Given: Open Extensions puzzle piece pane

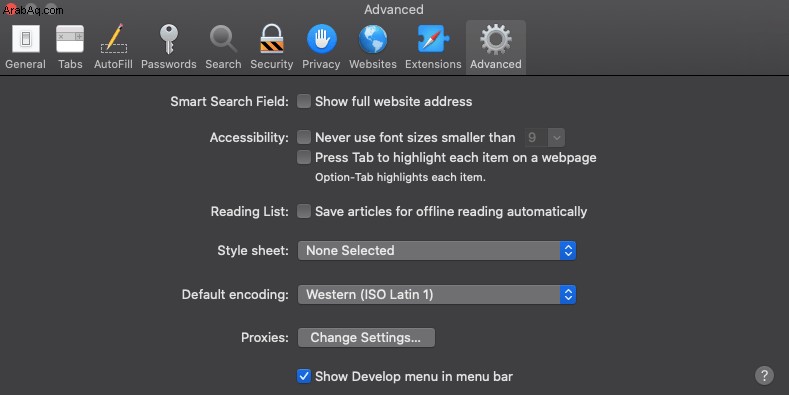Looking at the screenshot, I should coord(433,47).
